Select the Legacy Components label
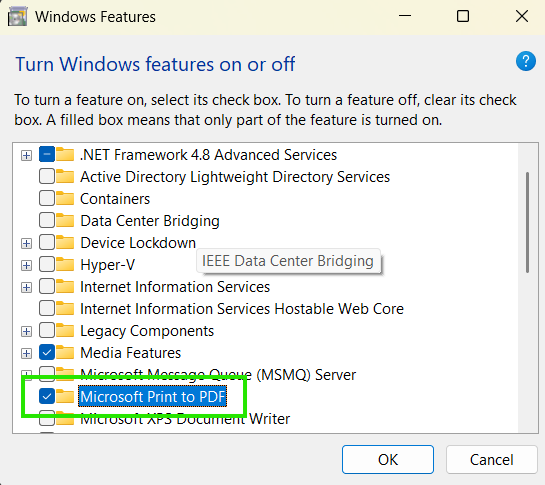 [147, 331]
